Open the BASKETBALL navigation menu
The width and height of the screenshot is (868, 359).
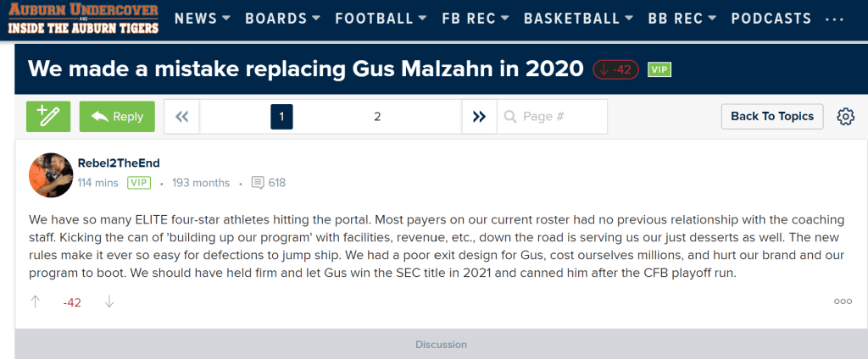[x=580, y=19]
